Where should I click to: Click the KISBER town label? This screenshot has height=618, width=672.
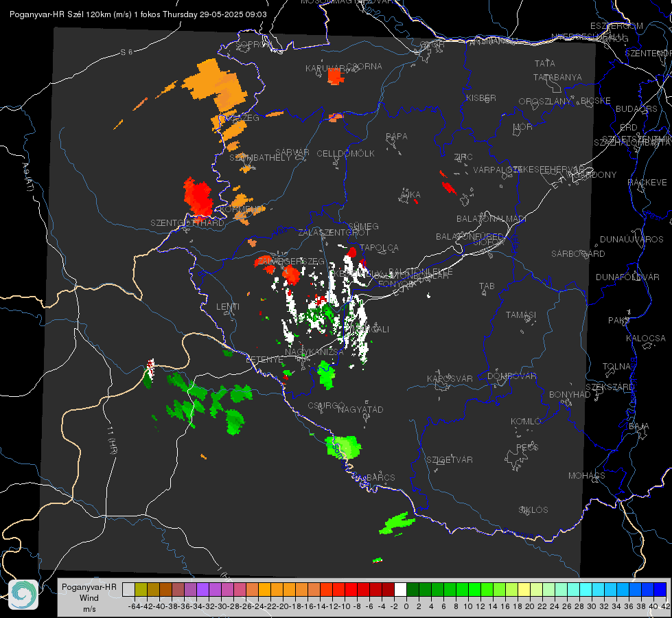tap(481, 98)
